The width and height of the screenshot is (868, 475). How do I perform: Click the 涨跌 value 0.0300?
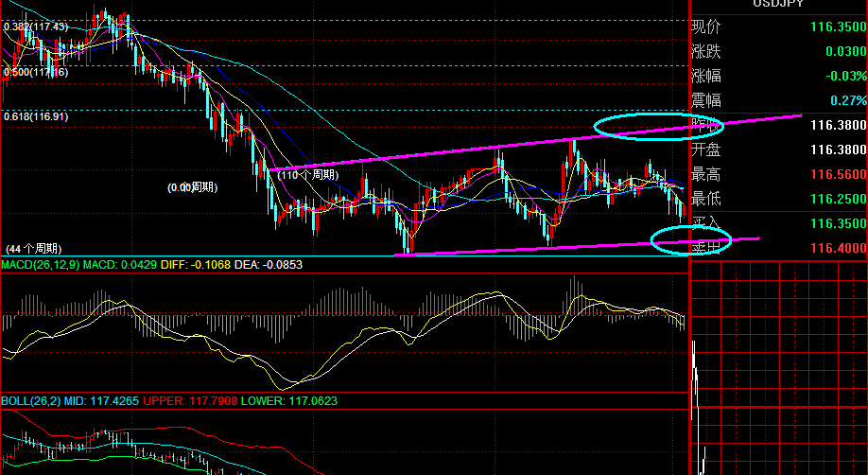[845, 51]
